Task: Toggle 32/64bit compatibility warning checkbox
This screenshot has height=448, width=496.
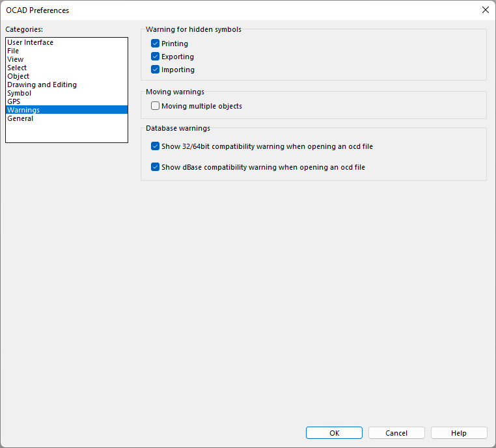Action: 155,146
